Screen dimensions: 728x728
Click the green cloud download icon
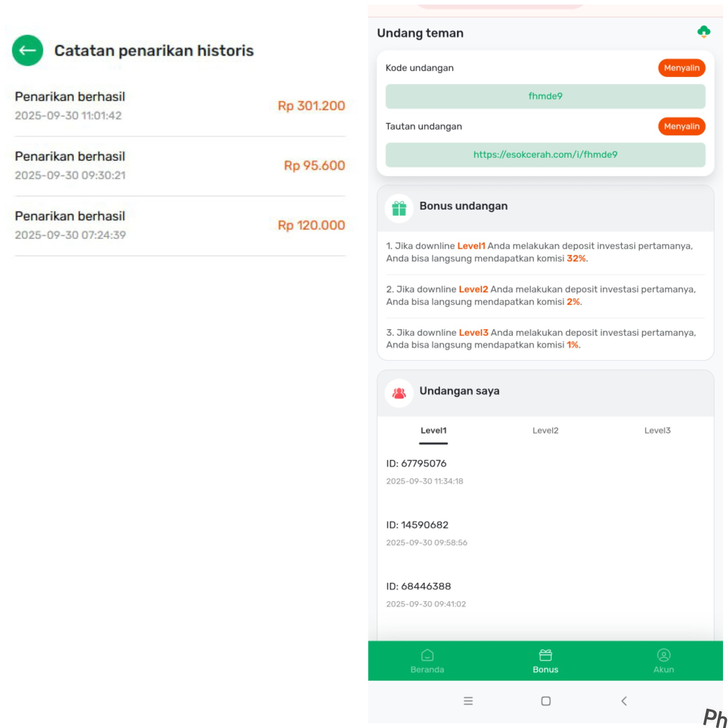pyautogui.click(x=703, y=32)
